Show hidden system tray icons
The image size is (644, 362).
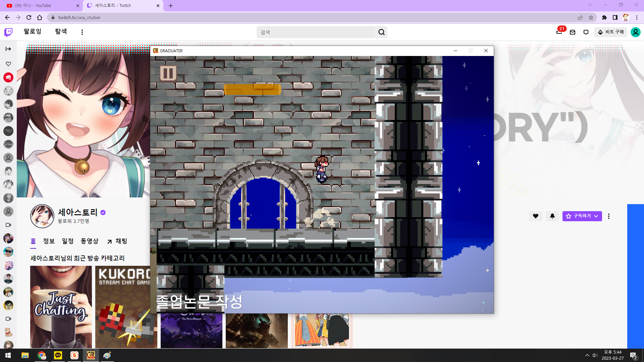click(x=587, y=355)
